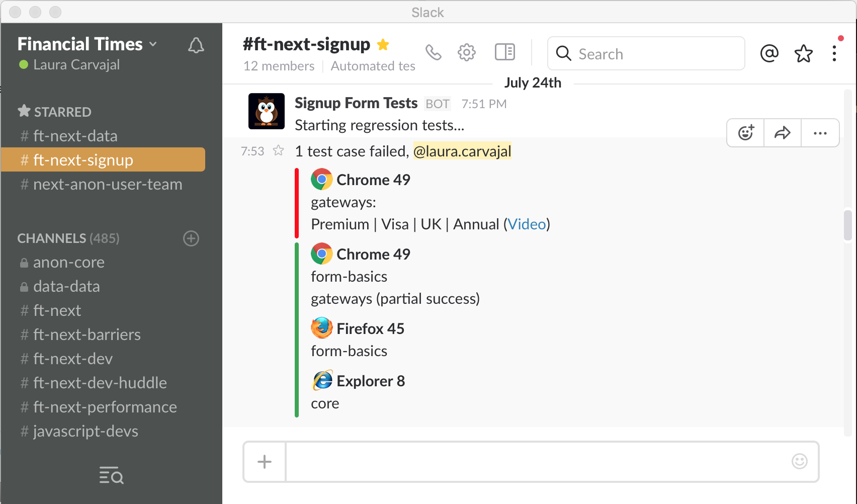857x504 pixels.
Task: Open the Video link
Action: pos(527,224)
